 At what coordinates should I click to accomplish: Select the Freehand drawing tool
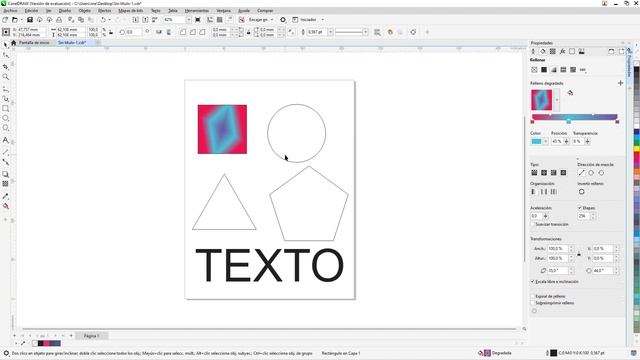pos(5,88)
